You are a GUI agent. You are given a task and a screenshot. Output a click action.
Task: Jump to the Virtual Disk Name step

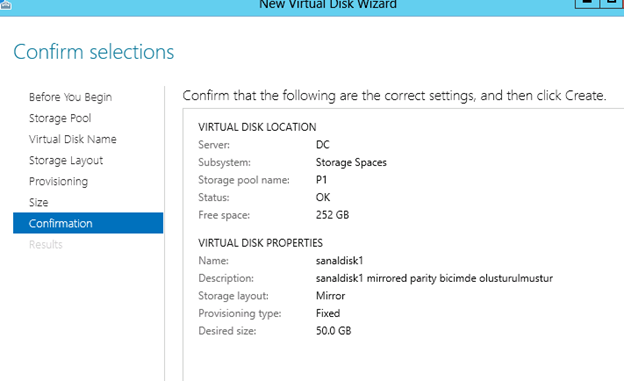[73, 139]
